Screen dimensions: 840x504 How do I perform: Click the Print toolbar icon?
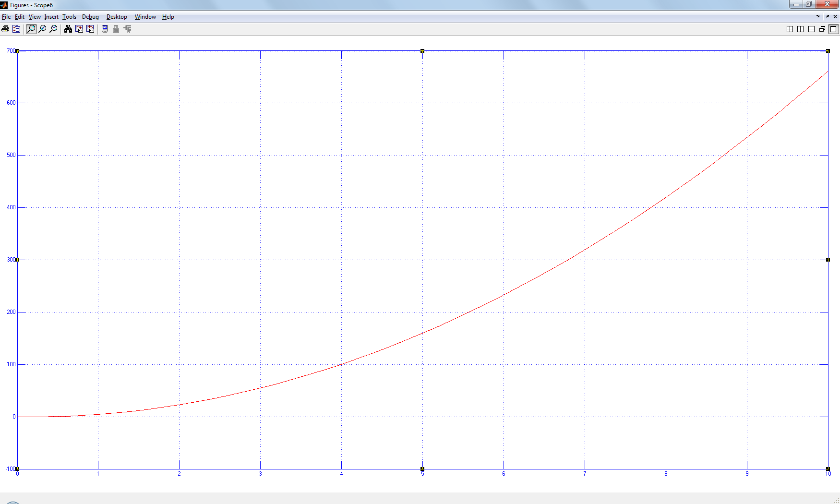coord(5,29)
